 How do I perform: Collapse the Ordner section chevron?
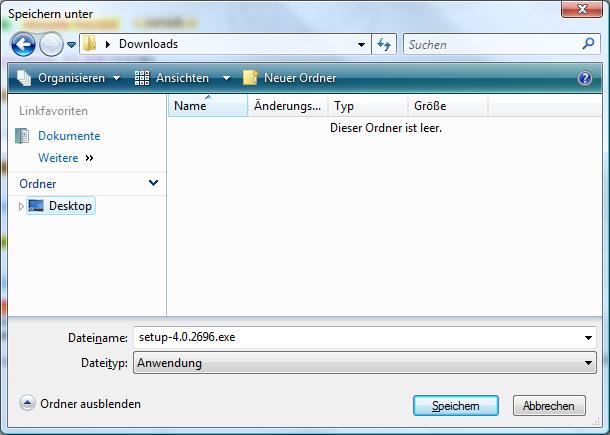(153, 184)
